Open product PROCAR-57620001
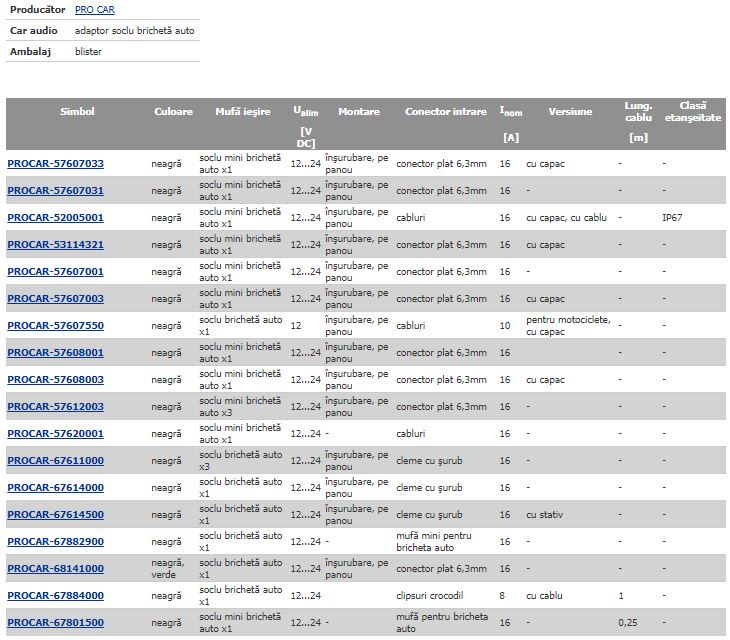The height and width of the screenshot is (640, 730). click(x=55, y=434)
